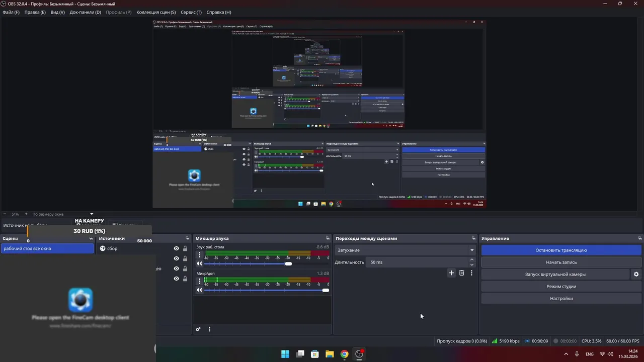Open the mixer menu dots beside the gear
The image size is (644, 362).
point(209,329)
